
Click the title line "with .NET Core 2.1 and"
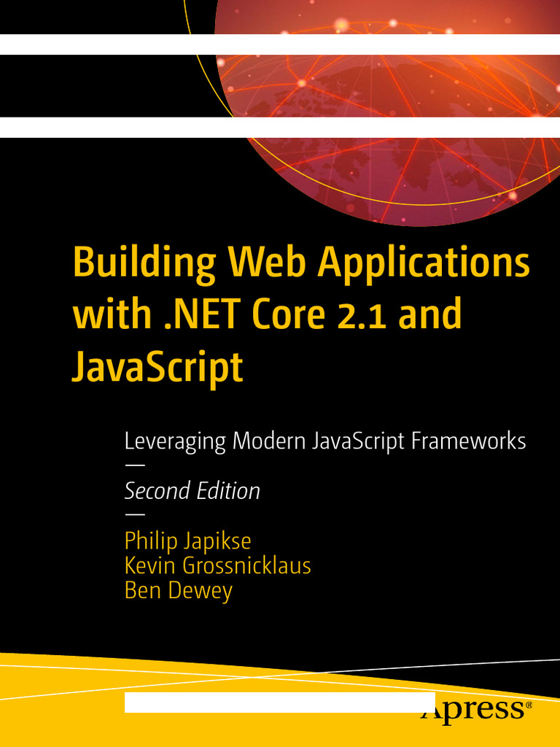(x=267, y=314)
